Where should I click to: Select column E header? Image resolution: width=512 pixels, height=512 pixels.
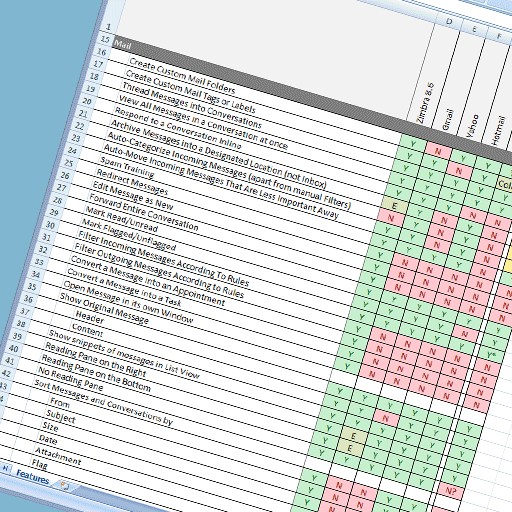pyautogui.click(x=475, y=29)
